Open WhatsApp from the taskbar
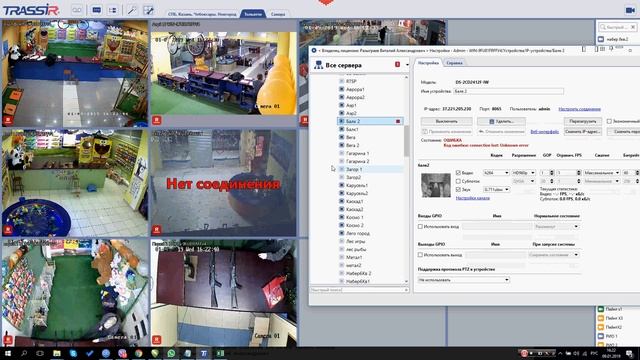640x360 pixels. pos(171,353)
